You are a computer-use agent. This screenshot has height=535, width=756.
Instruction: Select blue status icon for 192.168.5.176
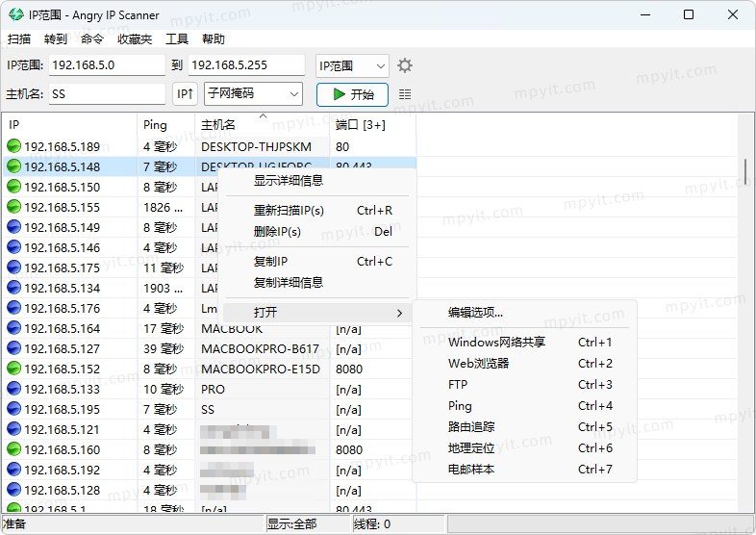(x=14, y=308)
